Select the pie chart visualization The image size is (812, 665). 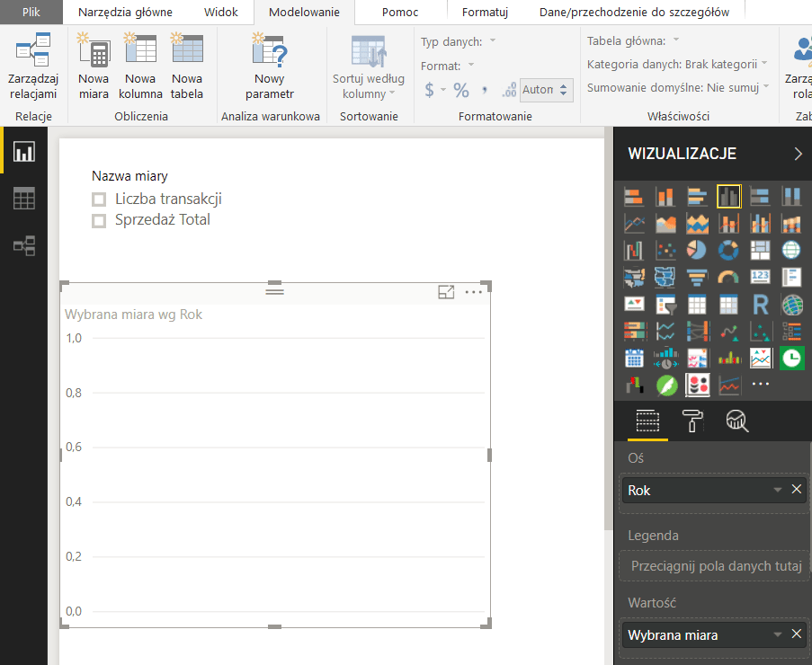[696, 249]
